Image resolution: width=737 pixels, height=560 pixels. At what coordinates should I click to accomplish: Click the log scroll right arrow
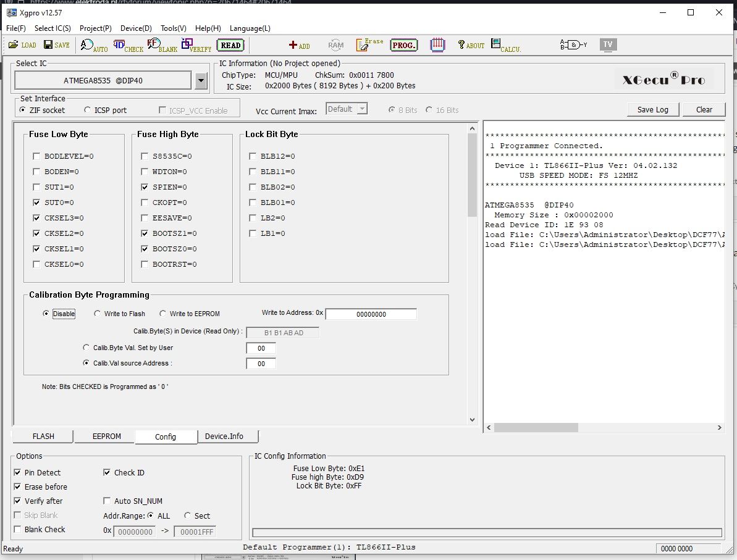[x=719, y=427]
